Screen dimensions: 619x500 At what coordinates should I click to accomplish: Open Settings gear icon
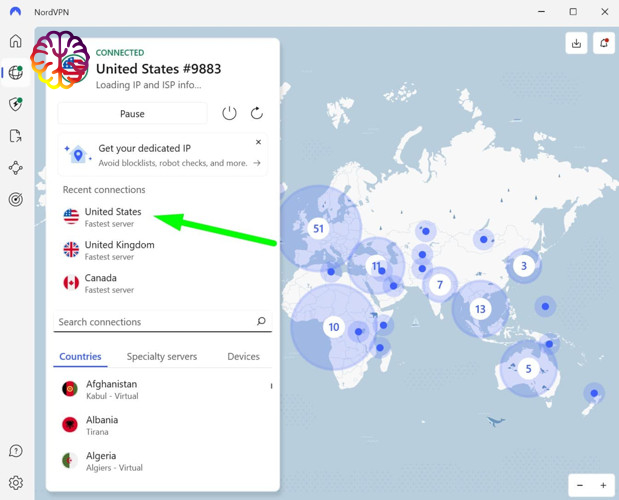pyautogui.click(x=16, y=482)
